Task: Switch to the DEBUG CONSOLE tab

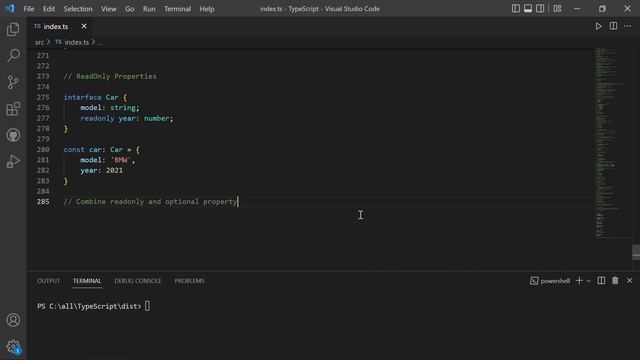Action: 138,281
